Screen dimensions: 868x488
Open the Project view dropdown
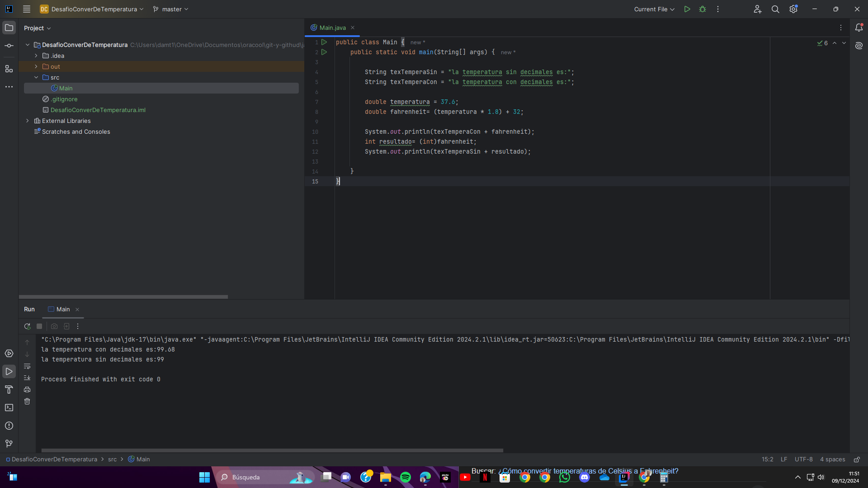tap(38, 28)
